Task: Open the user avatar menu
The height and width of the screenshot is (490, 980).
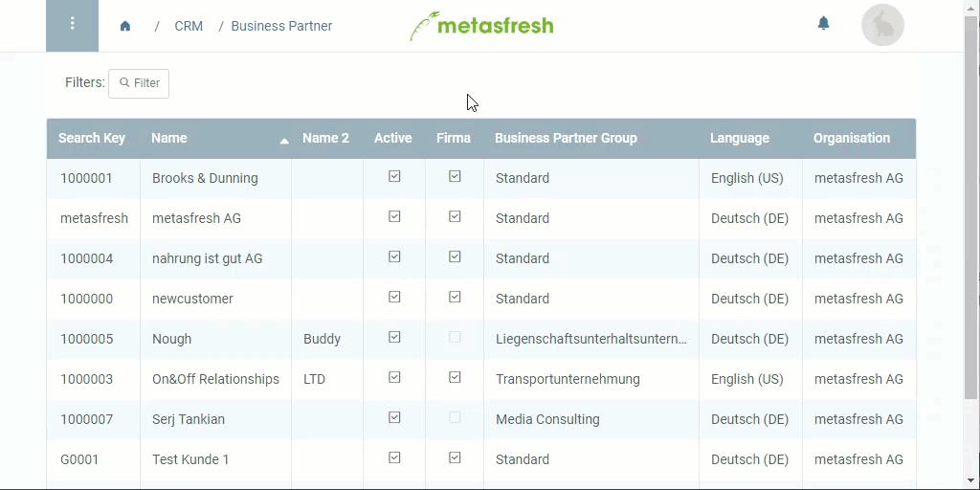Action: 882,25
